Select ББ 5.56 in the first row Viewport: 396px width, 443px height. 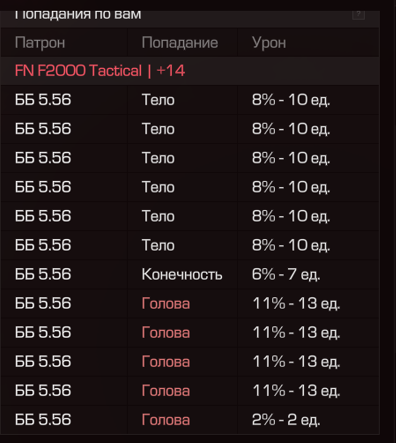[43, 100]
